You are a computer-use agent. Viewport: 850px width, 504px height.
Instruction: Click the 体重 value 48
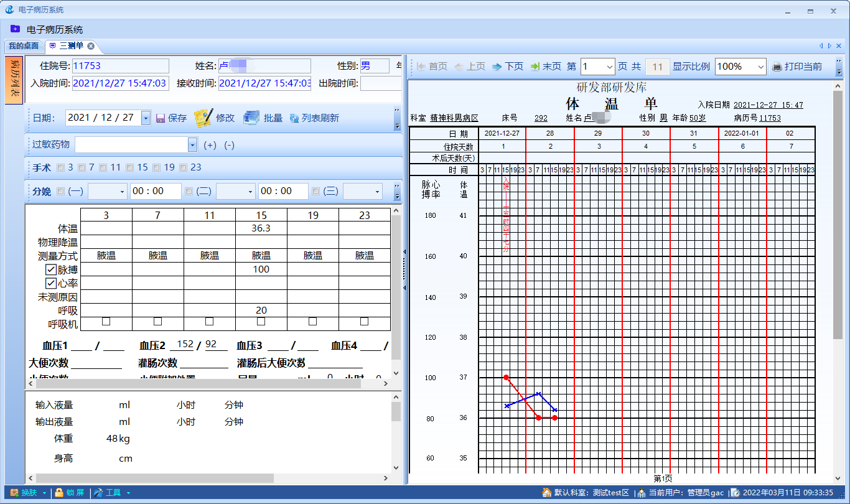pyautogui.click(x=112, y=439)
